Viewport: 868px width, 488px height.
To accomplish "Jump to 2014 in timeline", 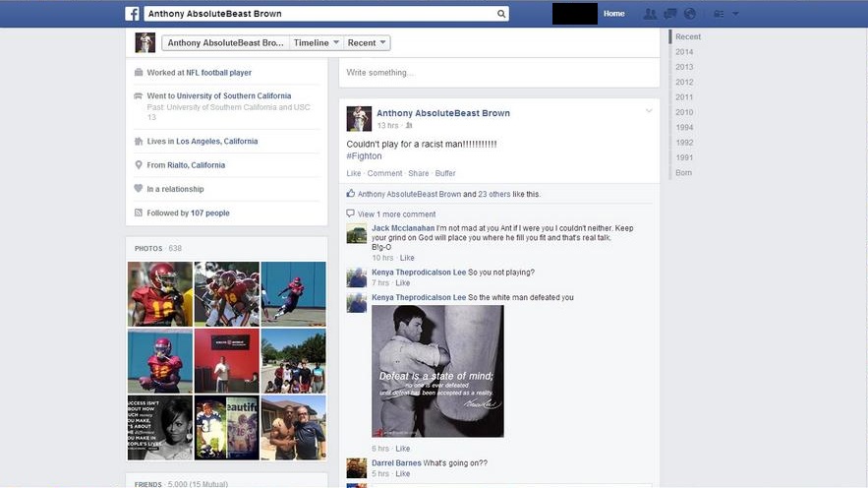I will pyautogui.click(x=684, y=51).
